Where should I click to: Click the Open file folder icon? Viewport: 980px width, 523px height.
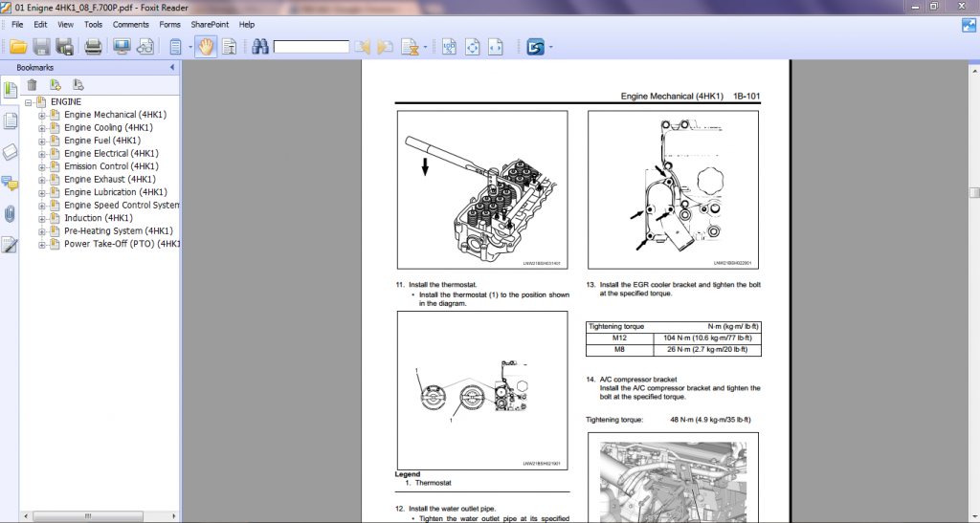point(17,46)
